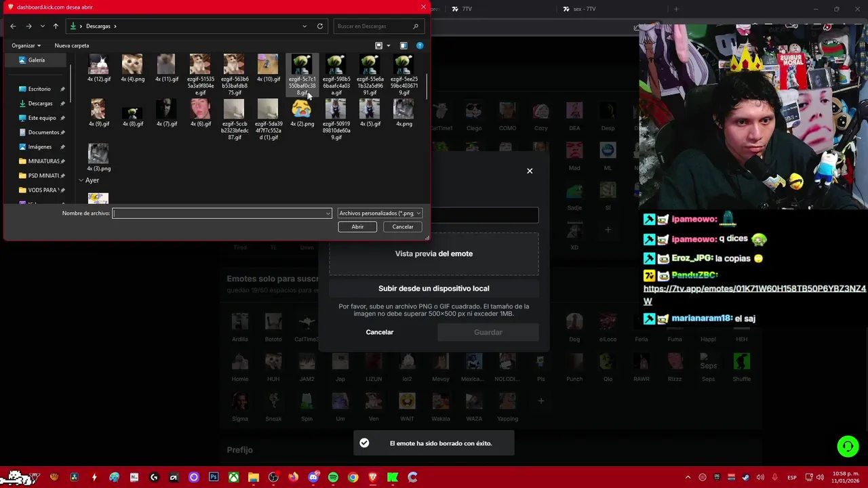Open a new browser tab

676,9
